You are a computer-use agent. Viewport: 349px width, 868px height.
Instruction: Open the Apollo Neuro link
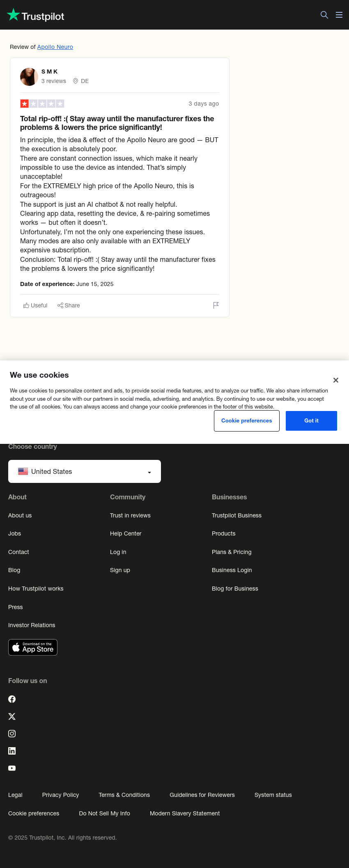tap(55, 47)
